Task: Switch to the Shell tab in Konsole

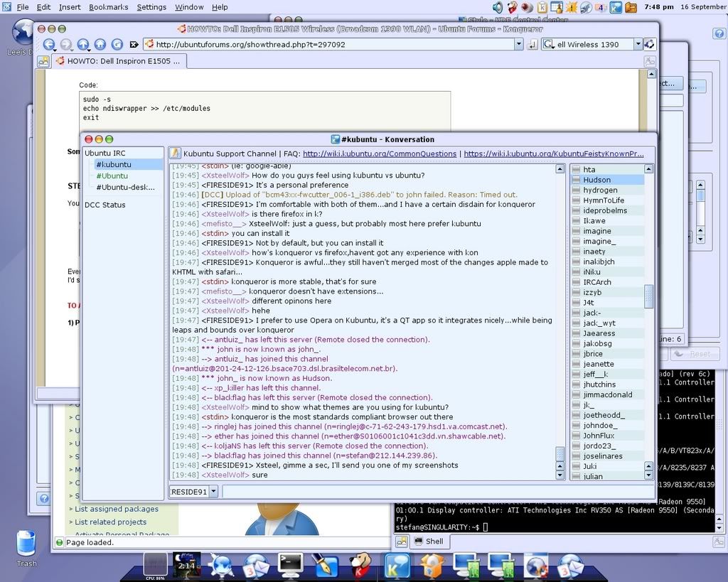Action: (x=429, y=541)
